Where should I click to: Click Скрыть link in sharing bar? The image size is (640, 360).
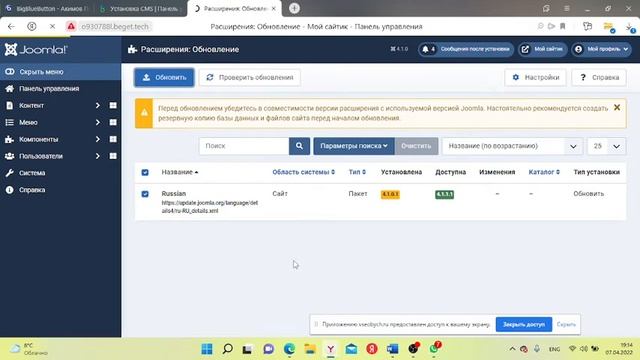[566, 324]
